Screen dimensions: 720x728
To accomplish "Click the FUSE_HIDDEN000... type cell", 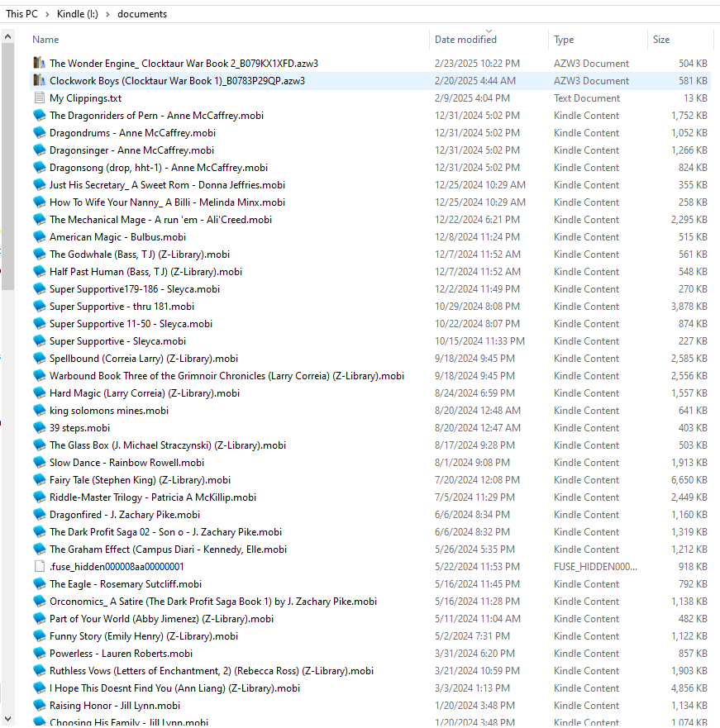I will pyautogui.click(x=595, y=566).
